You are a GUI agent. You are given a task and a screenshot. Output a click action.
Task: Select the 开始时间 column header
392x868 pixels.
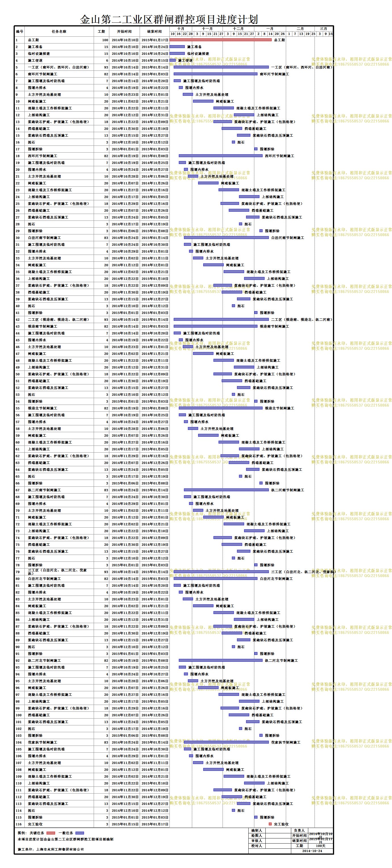pos(124,31)
